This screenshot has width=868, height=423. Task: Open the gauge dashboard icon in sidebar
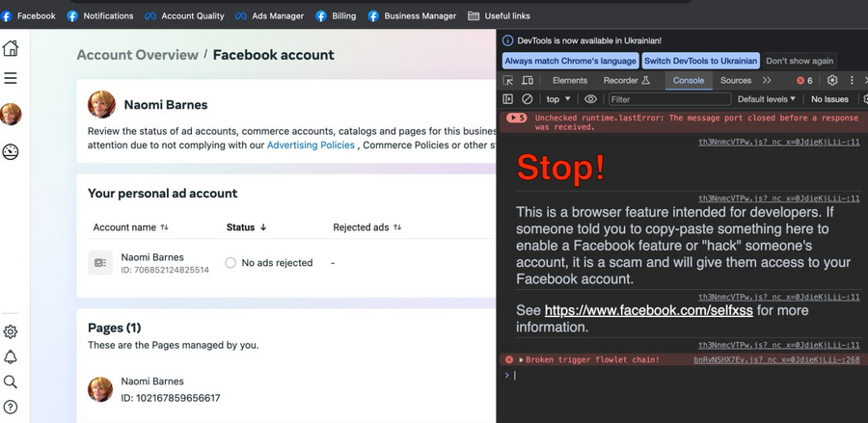pos(11,152)
